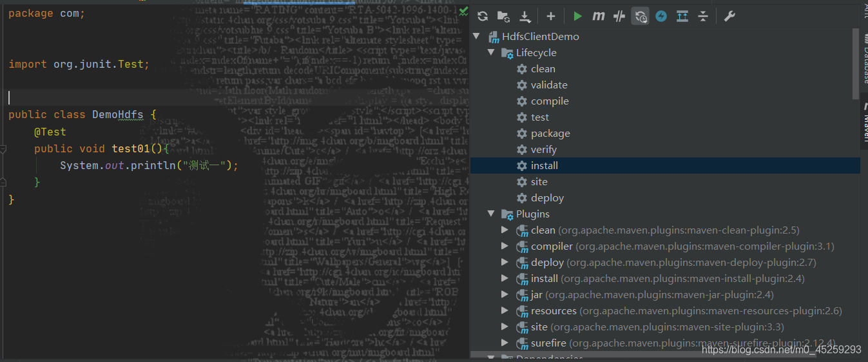Click the import org.junit.Test line

79,64
